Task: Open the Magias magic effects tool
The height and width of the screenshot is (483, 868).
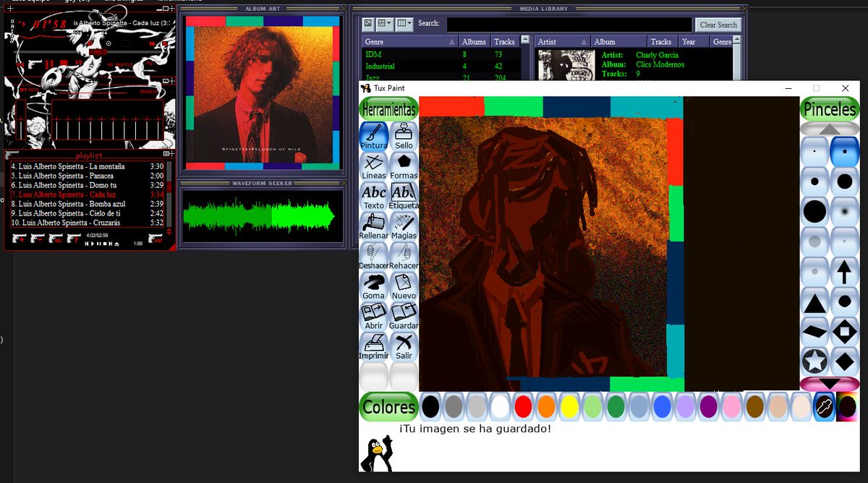Action: point(404,226)
